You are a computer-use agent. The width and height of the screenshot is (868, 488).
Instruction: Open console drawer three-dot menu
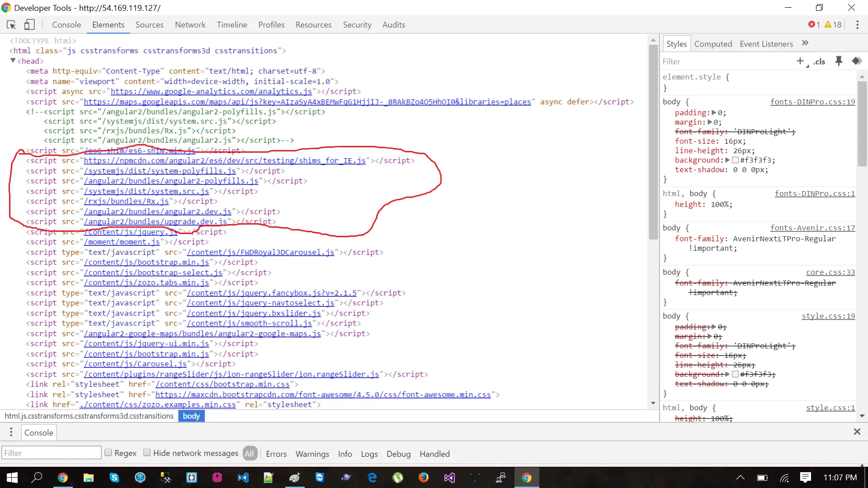(x=11, y=432)
